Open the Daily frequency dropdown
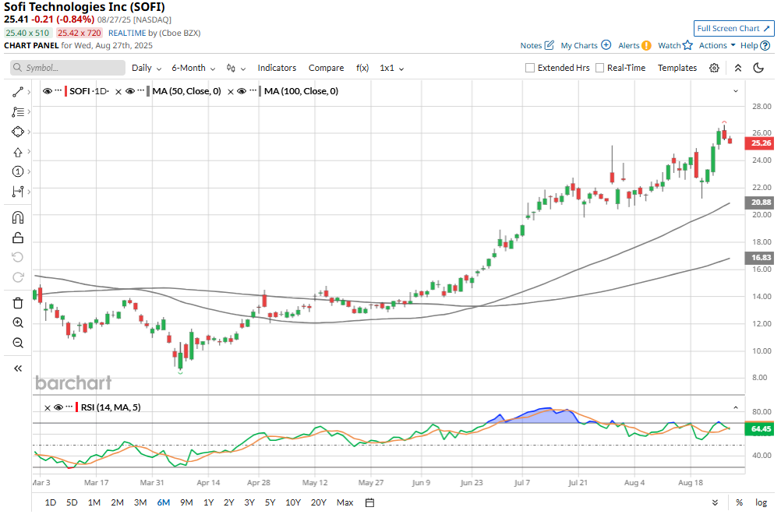 (147, 68)
